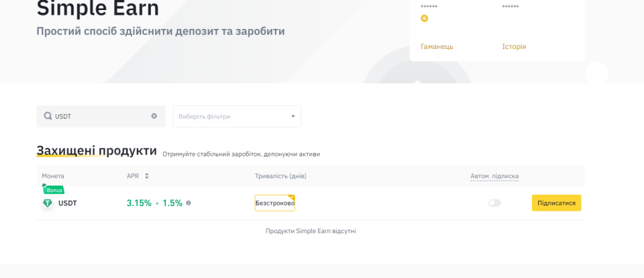Click the "Монета" column header
Viewport: 644px width, 278px height.
coord(53,176)
